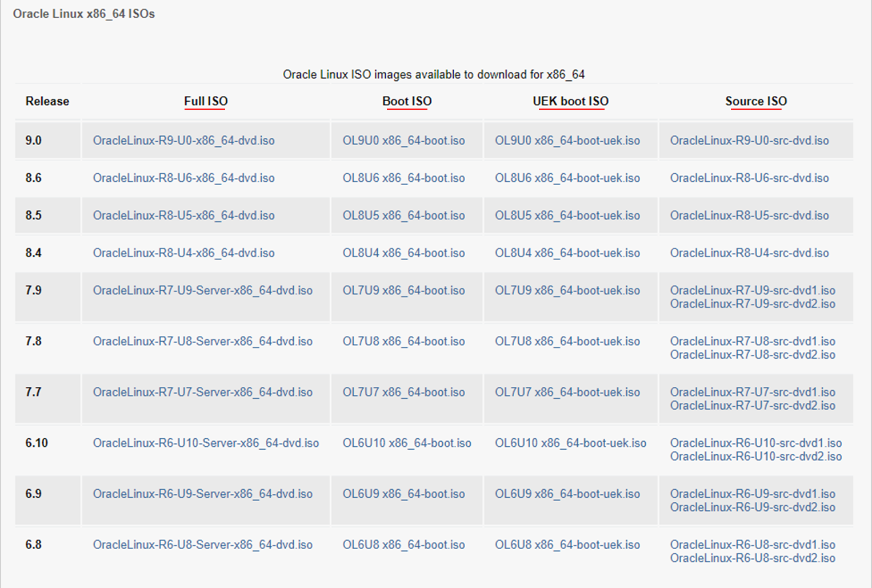Click the Full ISO column header
The width and height of the screenshot is (872, 588).
coord(206,101)
